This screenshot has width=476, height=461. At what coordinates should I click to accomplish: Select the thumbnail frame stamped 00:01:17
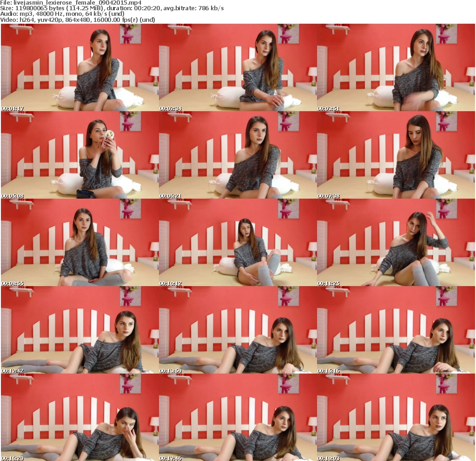coord(79,67)
